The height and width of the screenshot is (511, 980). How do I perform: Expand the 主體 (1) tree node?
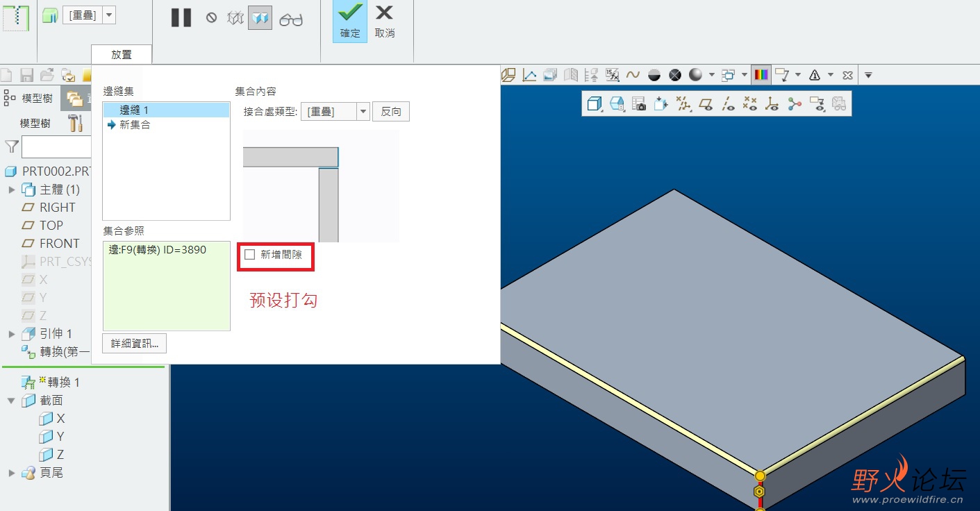pyautogui.click(x=12, y=190)
